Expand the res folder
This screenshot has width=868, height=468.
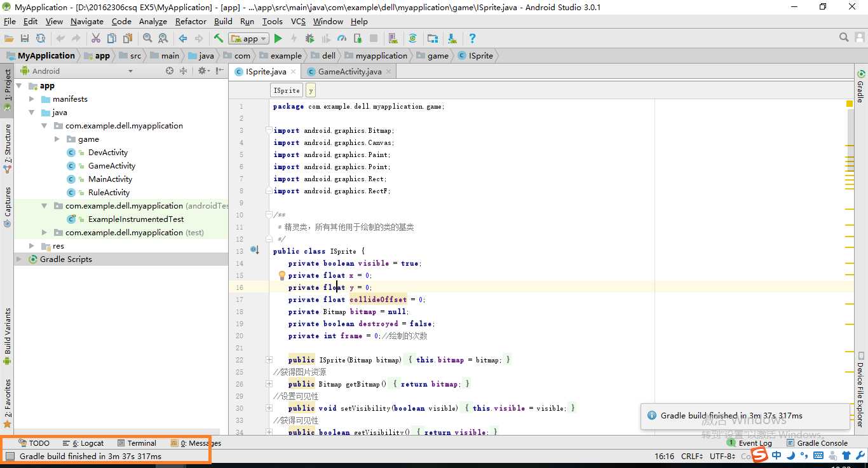(32, 246)
